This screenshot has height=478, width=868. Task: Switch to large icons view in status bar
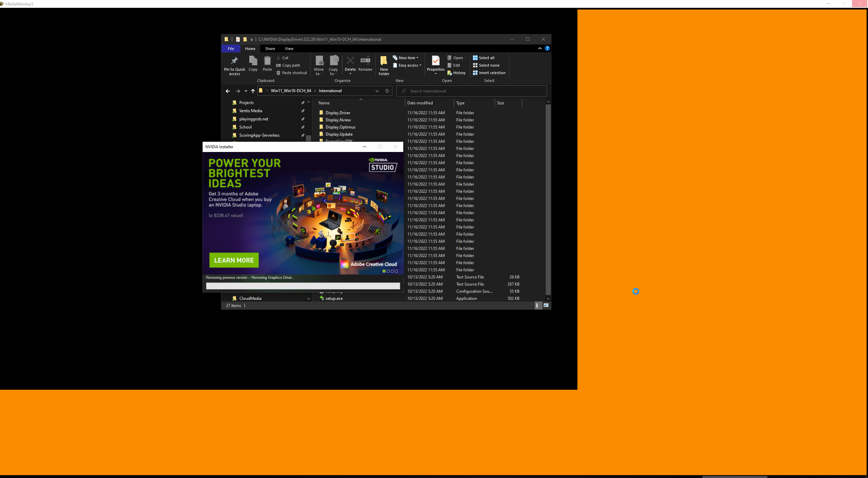tap(546, 305)
